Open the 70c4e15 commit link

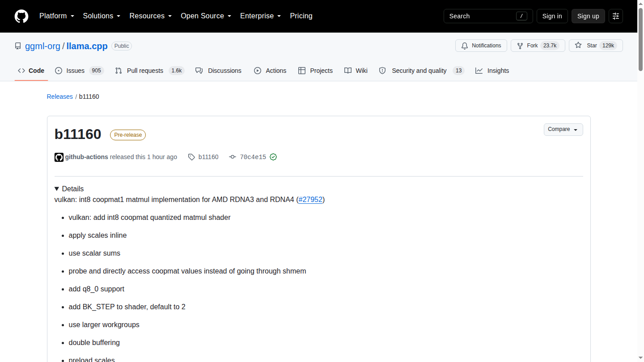253,157
